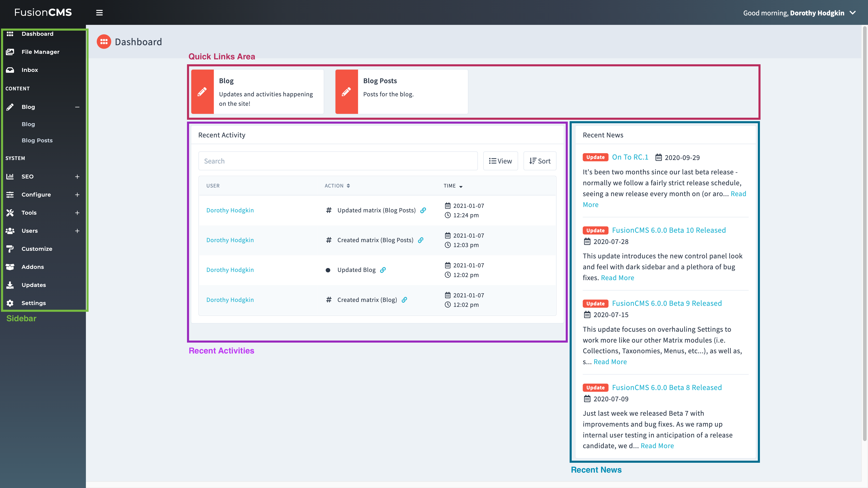Open the user account dropdown chevron

tap(853, 13)
